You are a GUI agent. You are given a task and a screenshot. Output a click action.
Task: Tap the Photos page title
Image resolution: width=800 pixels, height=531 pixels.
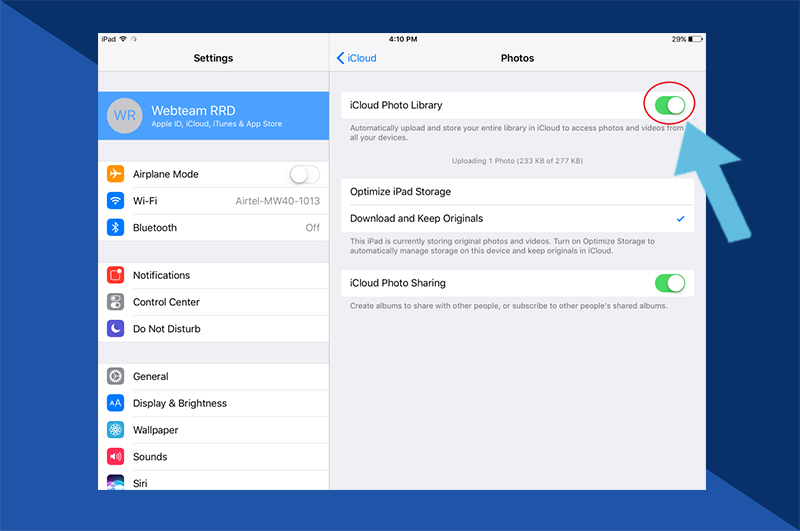(517, 58)
